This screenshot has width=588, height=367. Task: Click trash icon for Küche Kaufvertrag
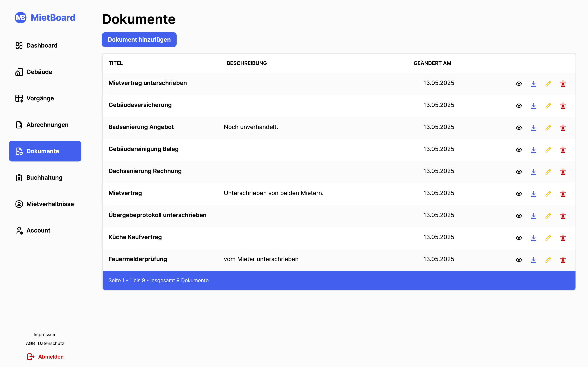pyautogui.click(x=563, y=238)
